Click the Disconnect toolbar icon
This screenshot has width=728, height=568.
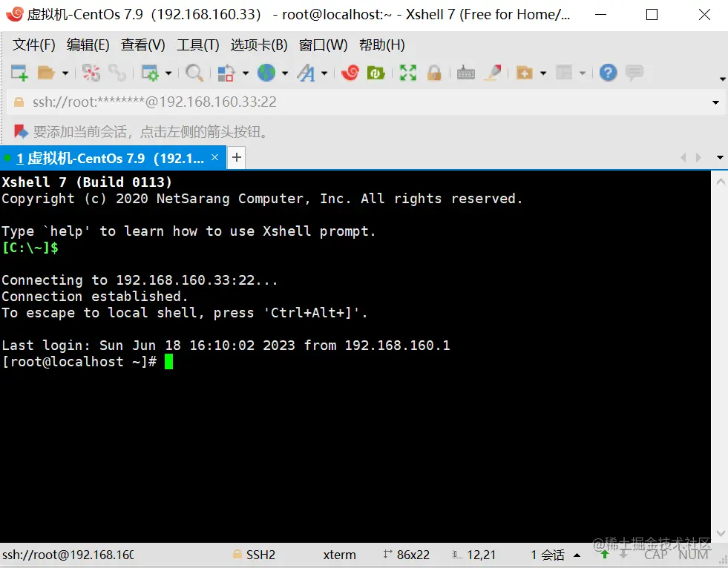pyautogui.click(x=91, y=73)
